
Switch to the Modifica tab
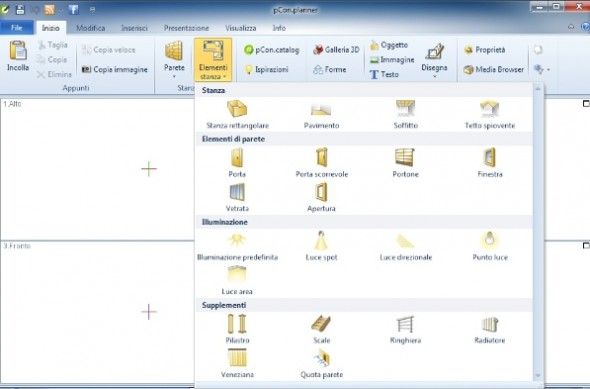click(91, 28)
